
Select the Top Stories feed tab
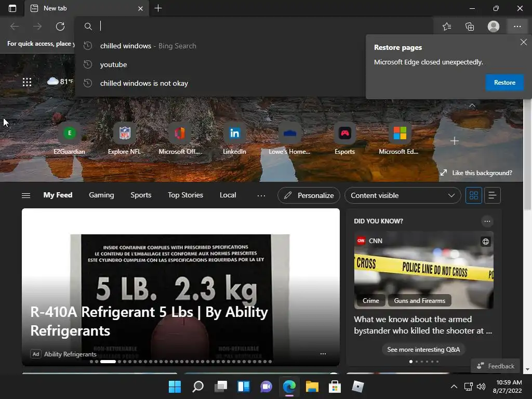185,195
